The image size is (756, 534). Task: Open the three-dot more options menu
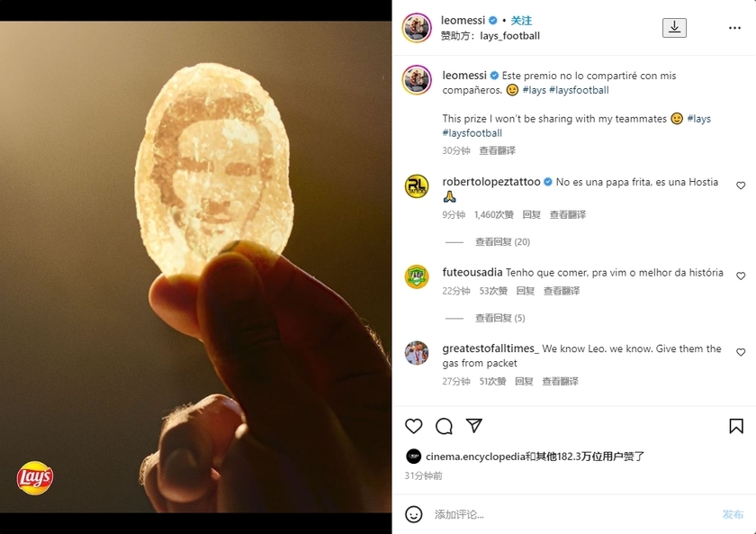[x=734, y=28]
